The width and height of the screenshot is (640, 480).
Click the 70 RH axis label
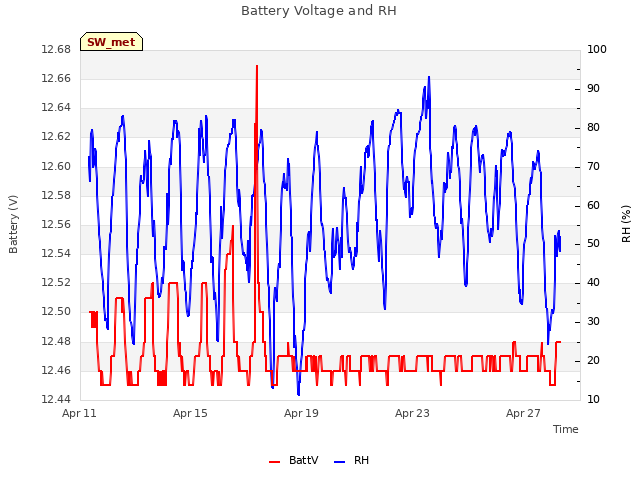pyautogui.click(x=593, y=167)
